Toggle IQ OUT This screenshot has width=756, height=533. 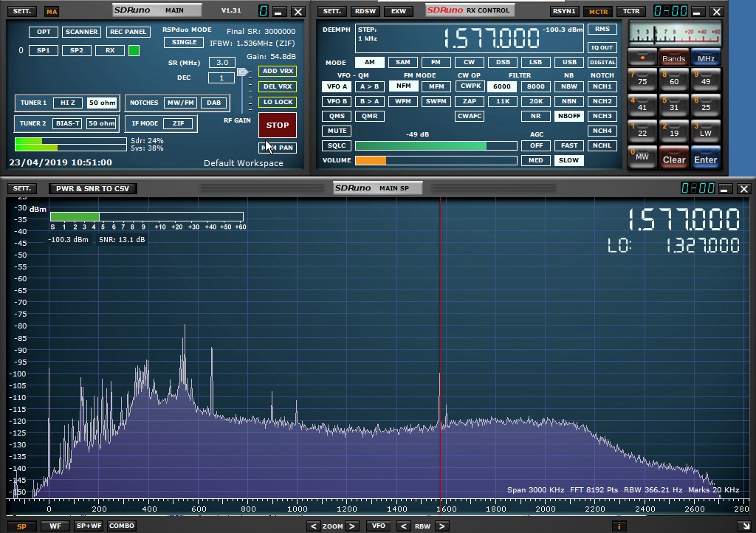pos(602,47)
